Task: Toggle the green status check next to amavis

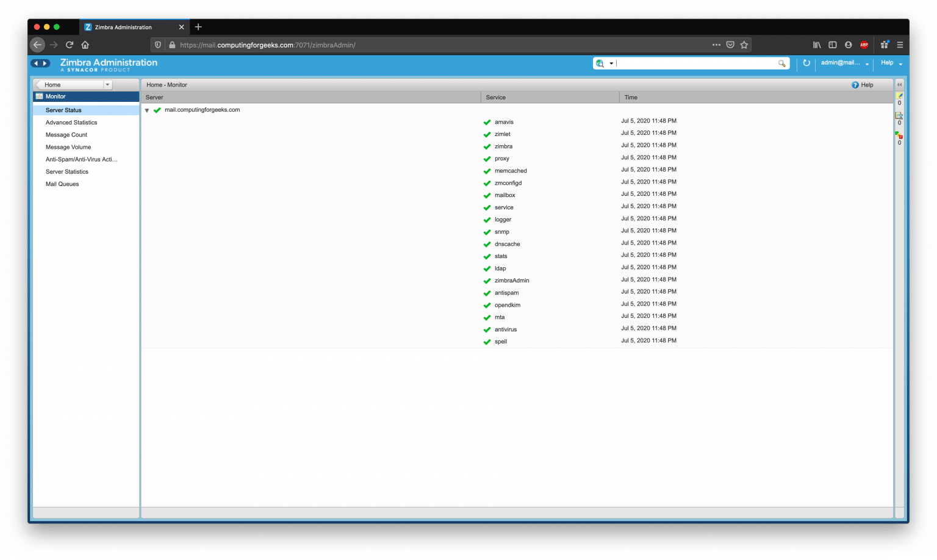Action: tap(487, 121)
